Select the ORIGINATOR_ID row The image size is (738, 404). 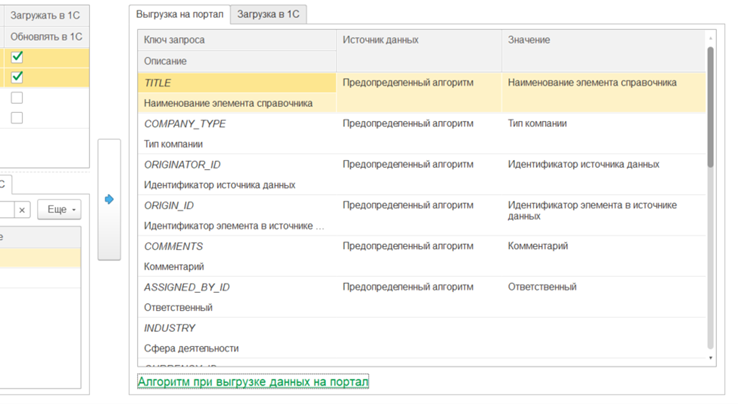(182, 165)
